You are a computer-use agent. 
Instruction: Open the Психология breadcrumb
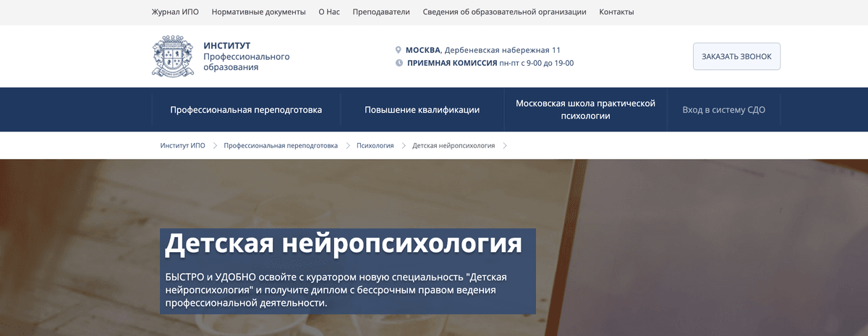[x=375, y=146]
